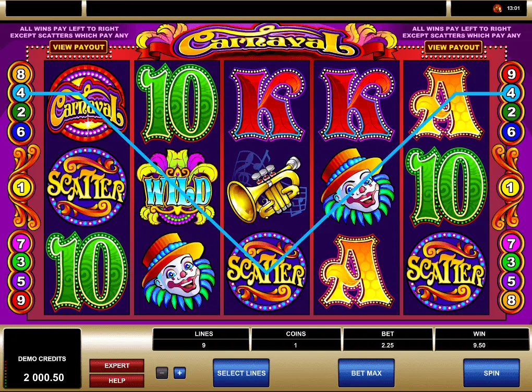Select payline 8 marker on left side
The height and width of the screenshot is (392, 532).
click(21, 74)
